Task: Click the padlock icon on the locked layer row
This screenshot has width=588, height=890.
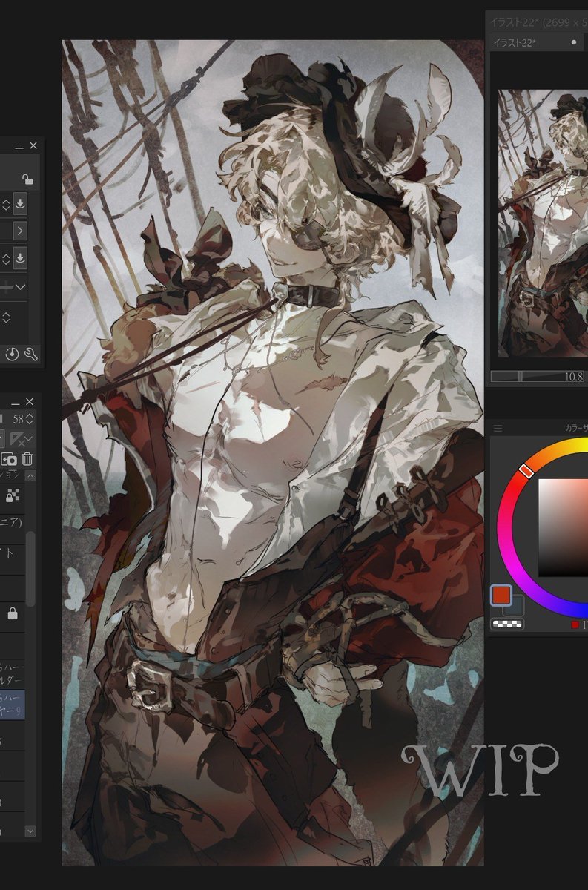Action: pos(13,614)
